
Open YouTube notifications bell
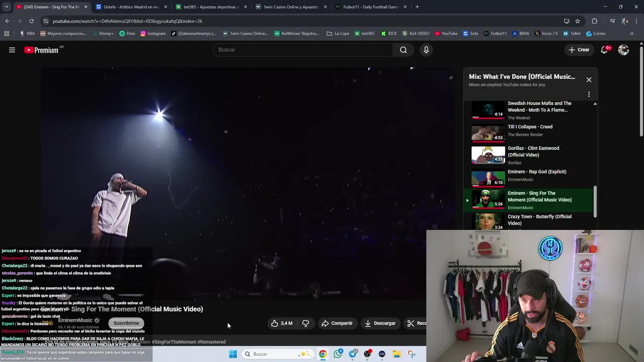605,50
